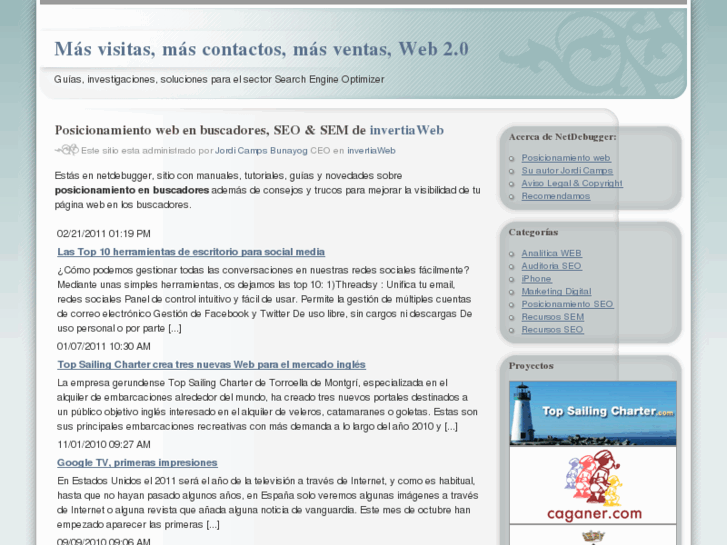Follow the invertiaWeb link after 'CEO en'
727x545 pixels.
tap(371, 151)
